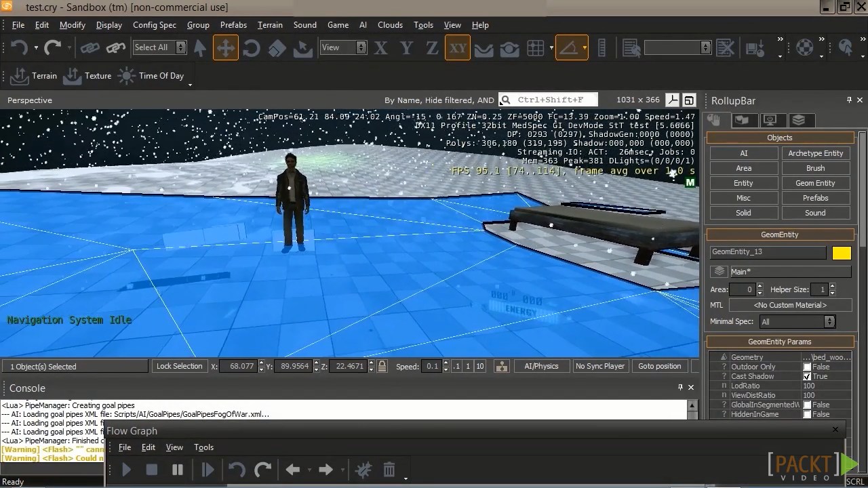Redo action in main toolbar
This screenshot has width=868, height=488.
[x=52, y=47]
